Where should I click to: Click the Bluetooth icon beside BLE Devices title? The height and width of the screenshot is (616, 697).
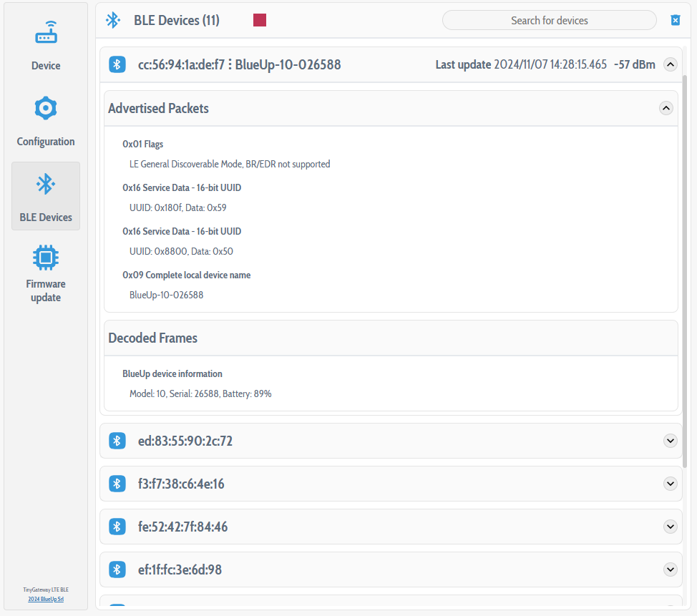113,20
